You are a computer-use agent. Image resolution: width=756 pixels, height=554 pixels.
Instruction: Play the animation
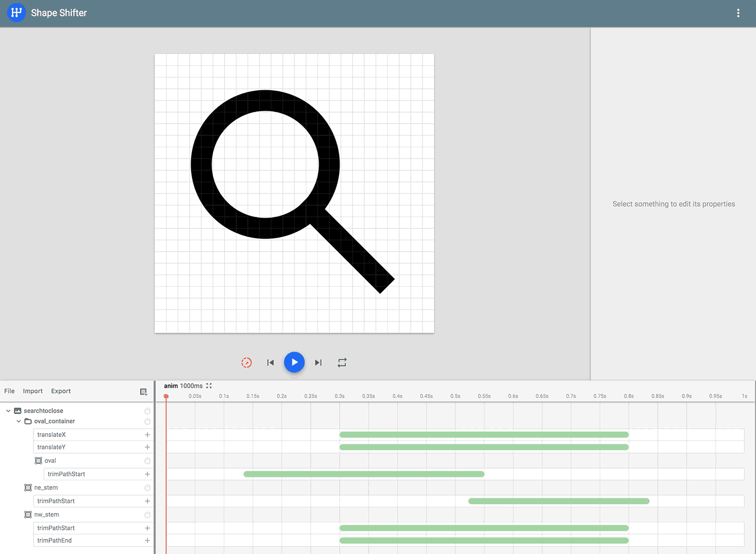coord(295,362)
